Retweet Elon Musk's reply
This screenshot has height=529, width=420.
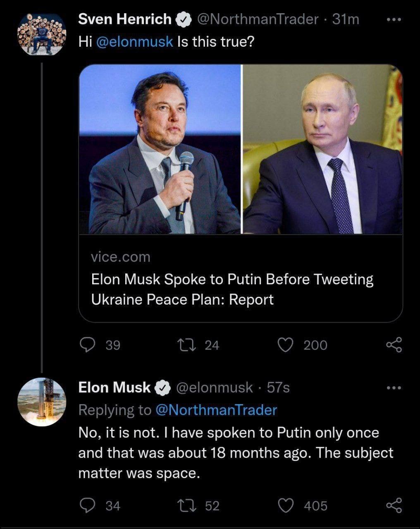(183, 505)
